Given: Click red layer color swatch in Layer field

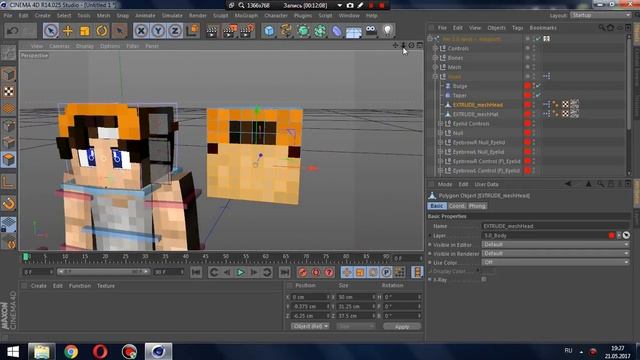Looking at the screenshot, I should [611, 235].
